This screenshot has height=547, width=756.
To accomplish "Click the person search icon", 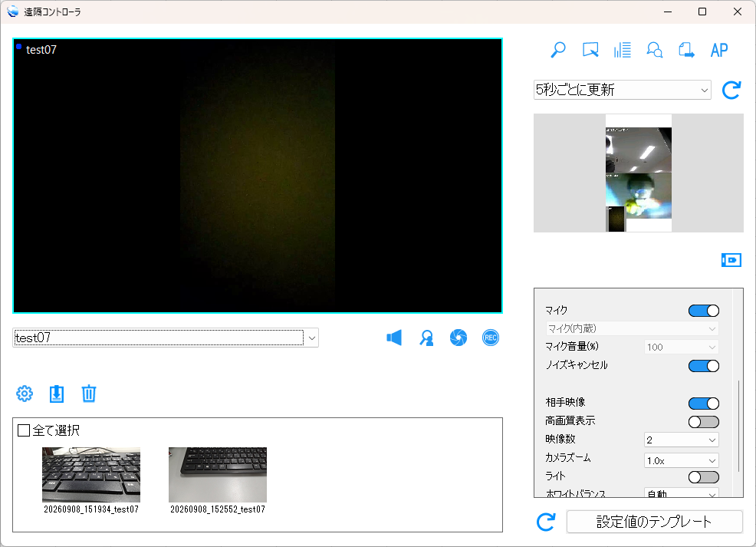I will point(426,338).
